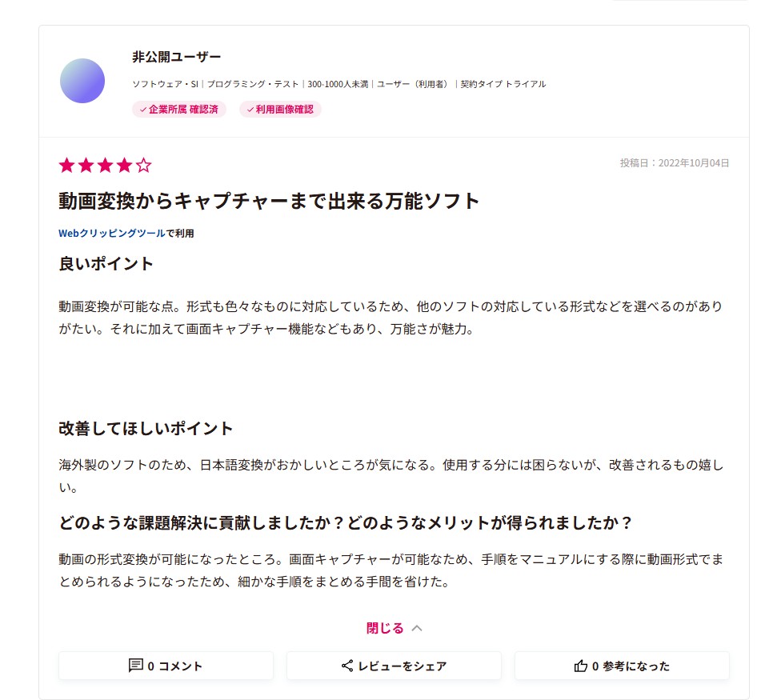Click the purple gradient user avatar

[82, 81]
